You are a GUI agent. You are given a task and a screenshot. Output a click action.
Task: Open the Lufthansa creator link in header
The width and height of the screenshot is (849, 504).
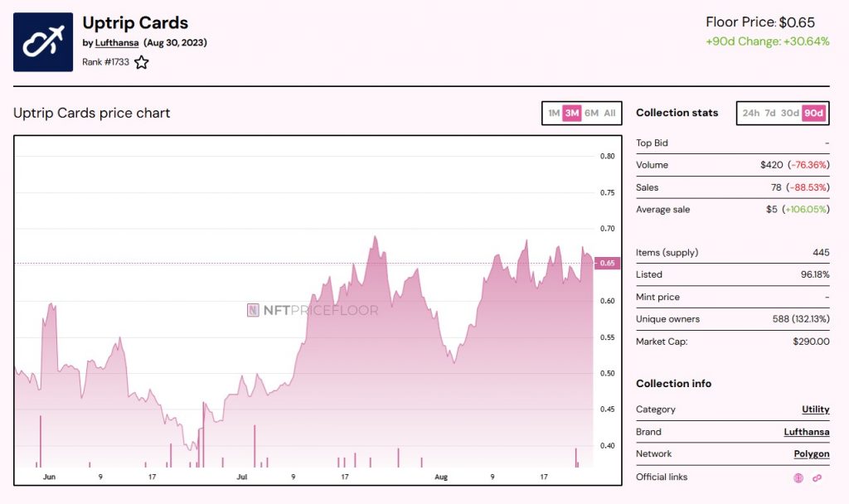coord(117,42)
